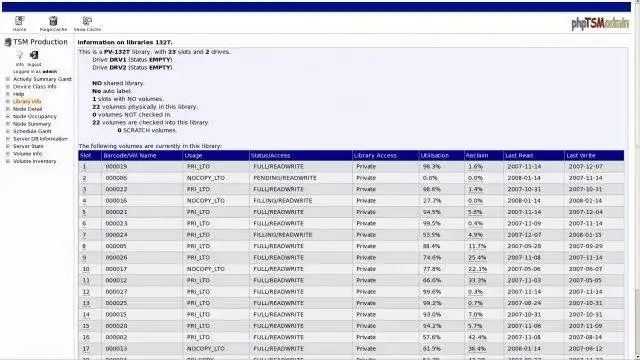The width and height of the screenshot is (640, 360).
Task: Click barcode 000024 in slot 7
Action: (x=116, y=235)
